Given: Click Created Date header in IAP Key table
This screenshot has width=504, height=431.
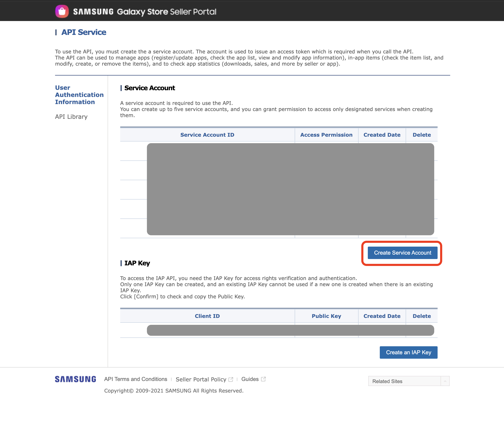Looking at the screenshot, I should coord(382,316).
